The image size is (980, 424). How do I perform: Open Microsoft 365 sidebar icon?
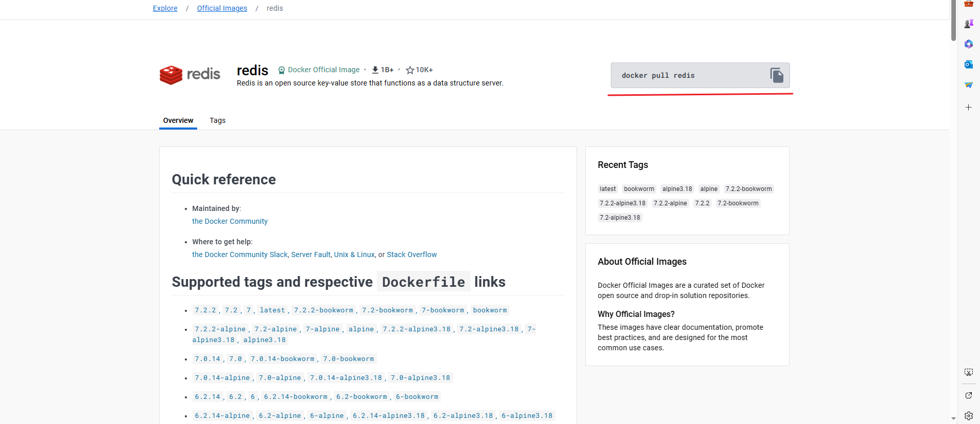pos(968,44)
